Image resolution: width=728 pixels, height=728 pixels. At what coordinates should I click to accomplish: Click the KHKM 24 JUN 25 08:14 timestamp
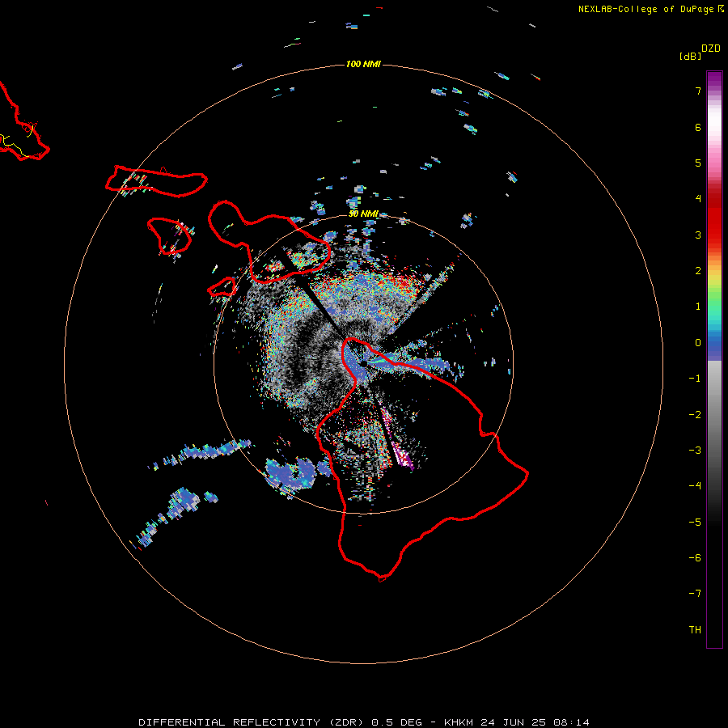[517, 722]
